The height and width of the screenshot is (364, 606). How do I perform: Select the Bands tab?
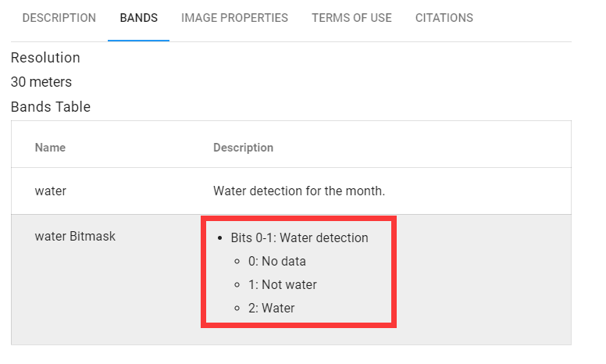pyautogui.click(x=139, y=18)
